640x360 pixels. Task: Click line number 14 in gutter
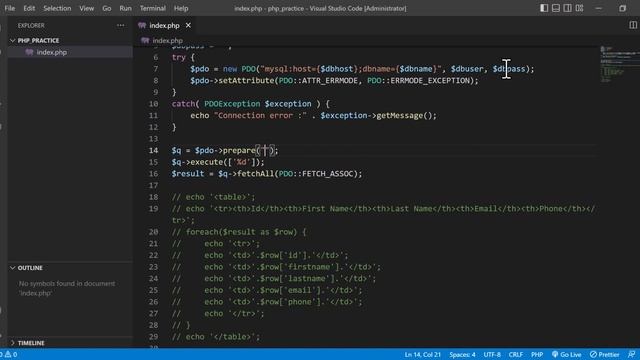[153, 150]
